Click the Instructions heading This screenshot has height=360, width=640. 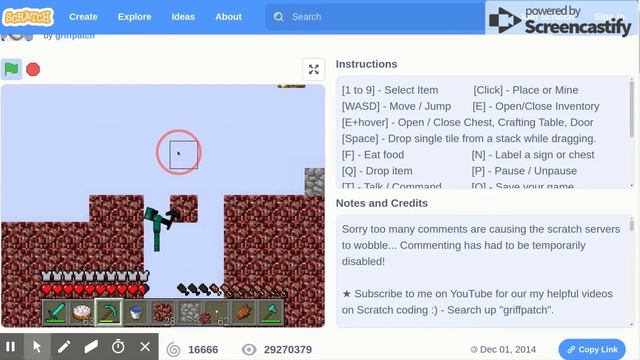point(367,64)
